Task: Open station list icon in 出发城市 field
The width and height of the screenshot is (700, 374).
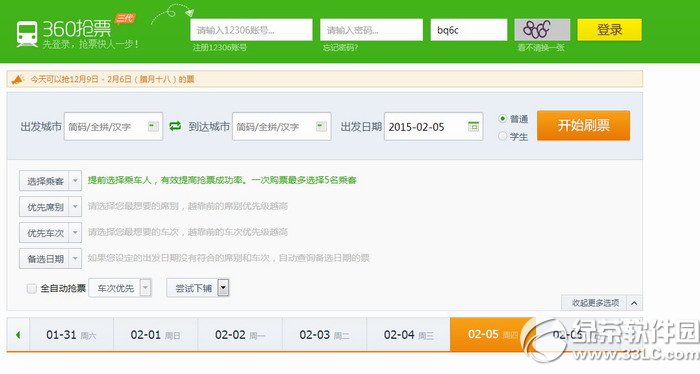Action: coord(153,127)
